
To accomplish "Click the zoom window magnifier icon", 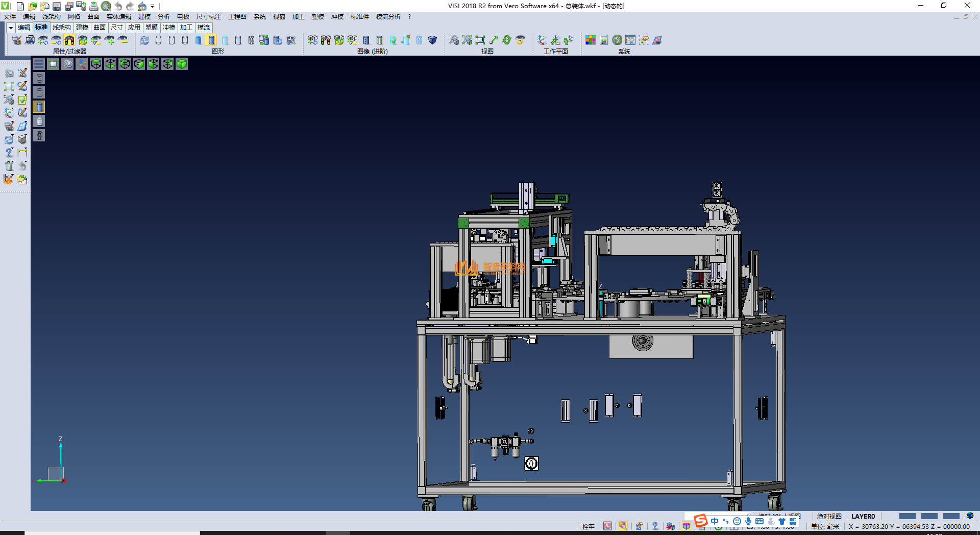I will click(x=67, y=64).
